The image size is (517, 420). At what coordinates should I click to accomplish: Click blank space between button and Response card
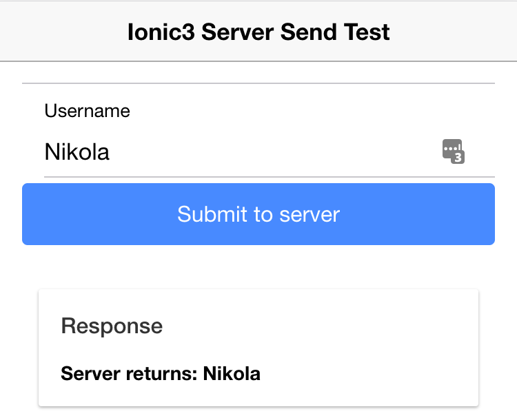[x=258, y=267]
